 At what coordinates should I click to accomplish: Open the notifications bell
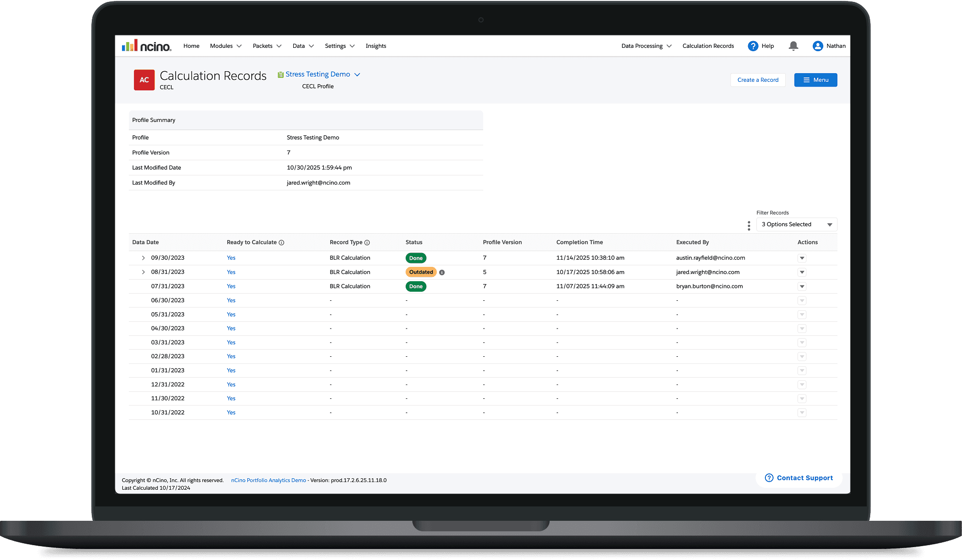tap(793, 46)
